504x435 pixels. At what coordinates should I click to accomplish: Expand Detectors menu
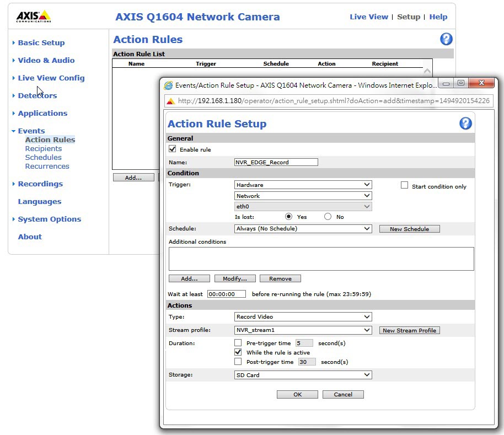(x=37, y=96)
